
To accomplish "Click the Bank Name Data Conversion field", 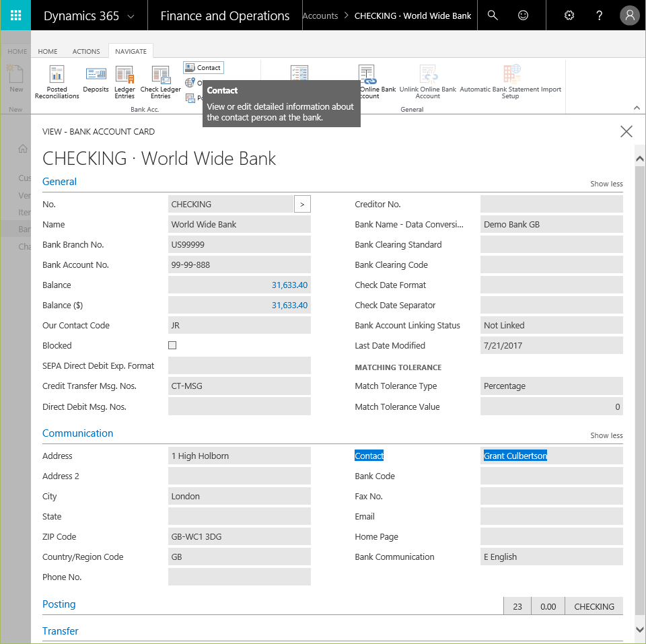I will 552,225.
